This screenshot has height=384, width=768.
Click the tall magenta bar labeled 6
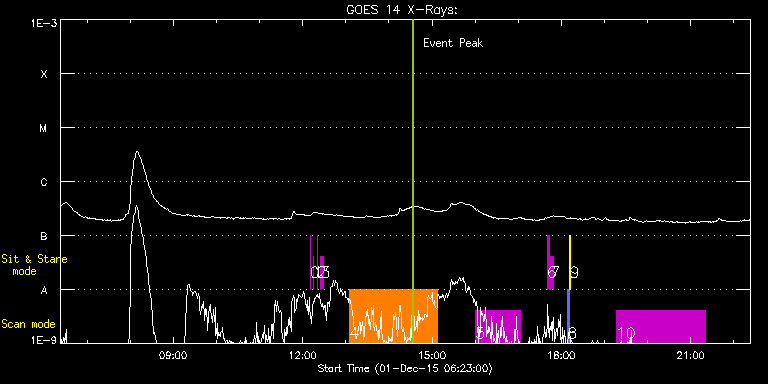tap(548, 262)
